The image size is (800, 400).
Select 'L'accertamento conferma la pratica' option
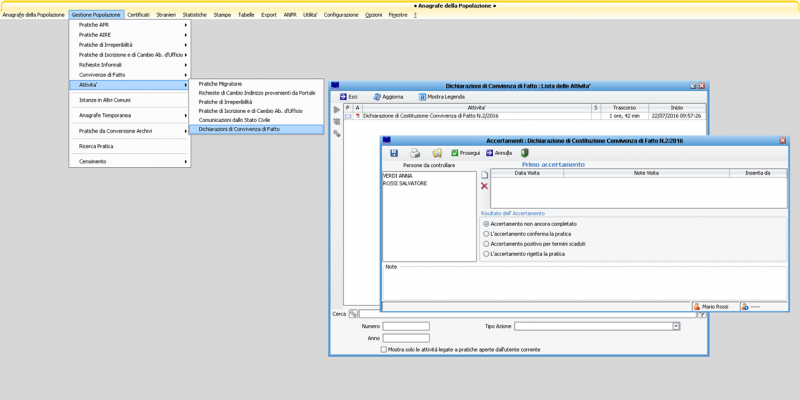(x=487, y=234)
